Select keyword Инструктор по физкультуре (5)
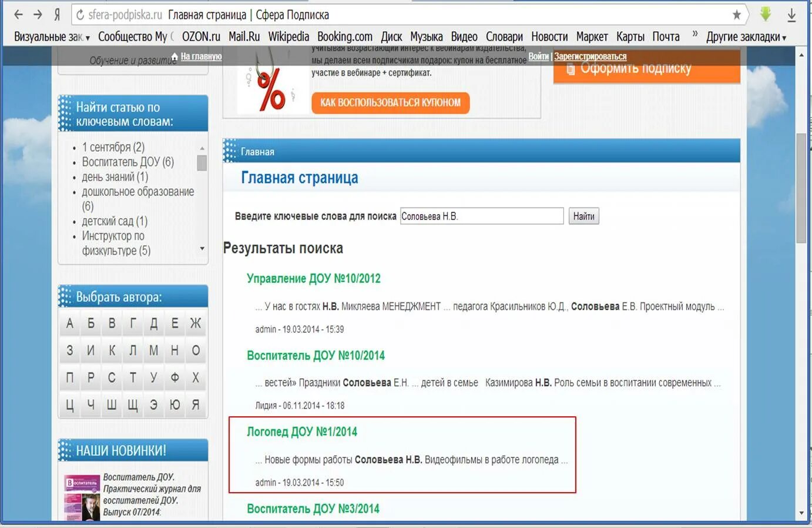Screen dimensions: 812x528 pos(116,243)
